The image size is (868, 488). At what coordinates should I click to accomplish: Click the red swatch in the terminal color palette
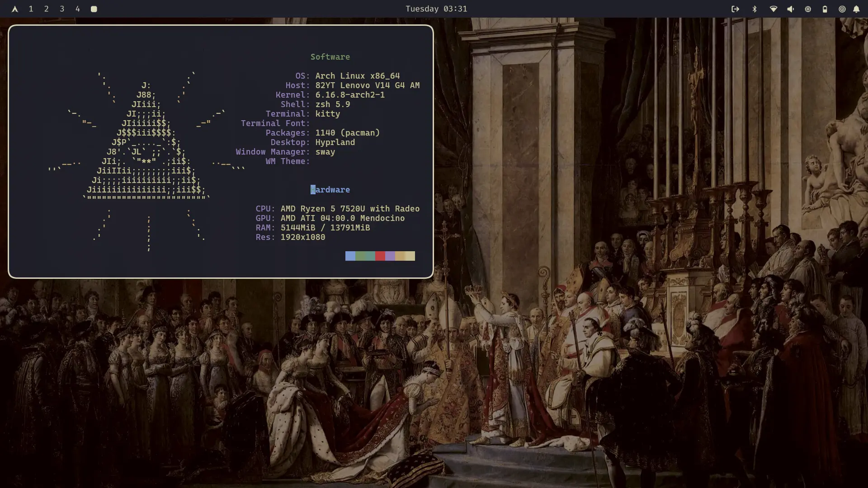click(380, 256)
